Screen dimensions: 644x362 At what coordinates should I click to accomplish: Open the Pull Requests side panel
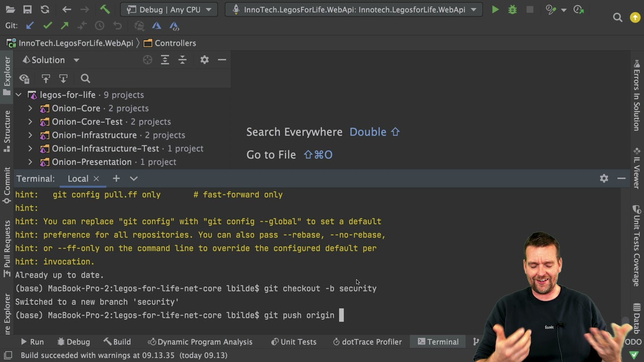[x=7, y=249]
